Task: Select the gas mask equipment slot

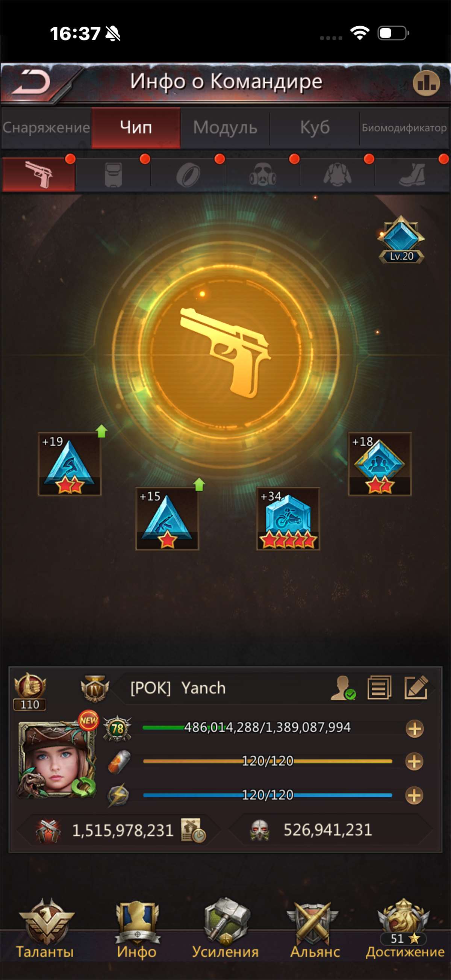Action: 263,175
